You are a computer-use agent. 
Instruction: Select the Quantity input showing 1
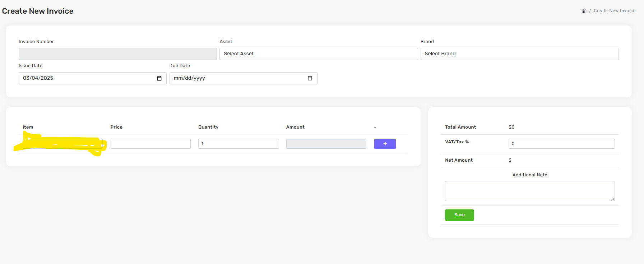tap(238, 144)
